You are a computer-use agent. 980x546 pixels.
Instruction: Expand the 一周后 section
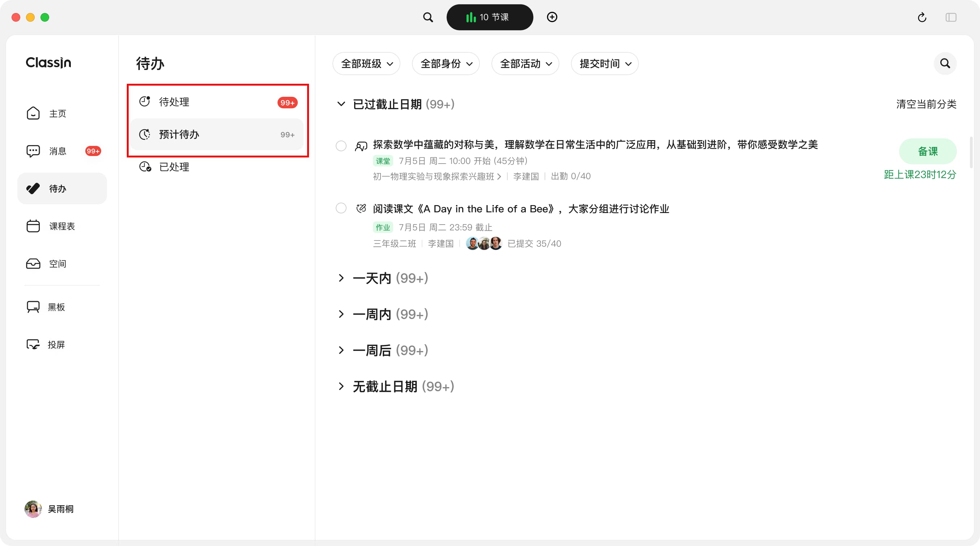point(341,350)
